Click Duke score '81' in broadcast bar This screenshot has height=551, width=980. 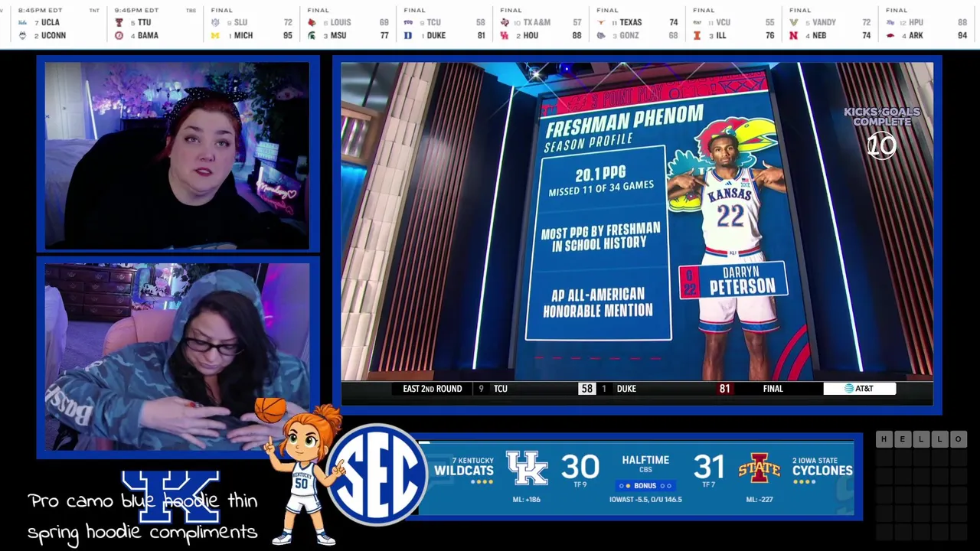click(724, 389)
